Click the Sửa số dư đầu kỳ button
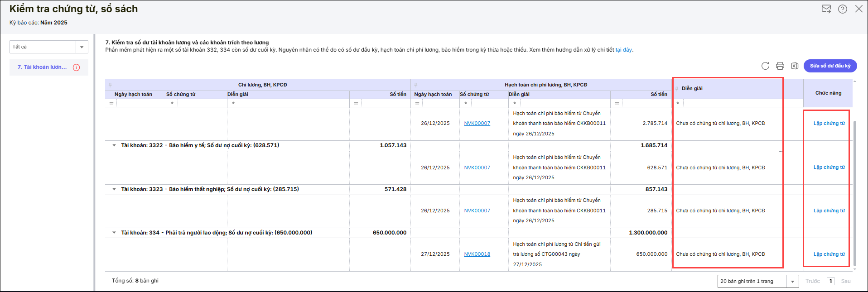This screenshot has width=868, height=292. 830,66
